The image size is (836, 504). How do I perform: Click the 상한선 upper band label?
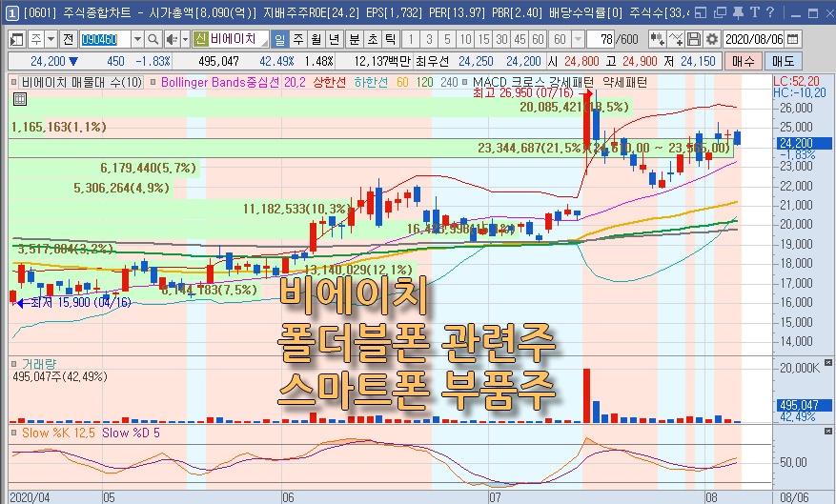[x=330, y=82]
